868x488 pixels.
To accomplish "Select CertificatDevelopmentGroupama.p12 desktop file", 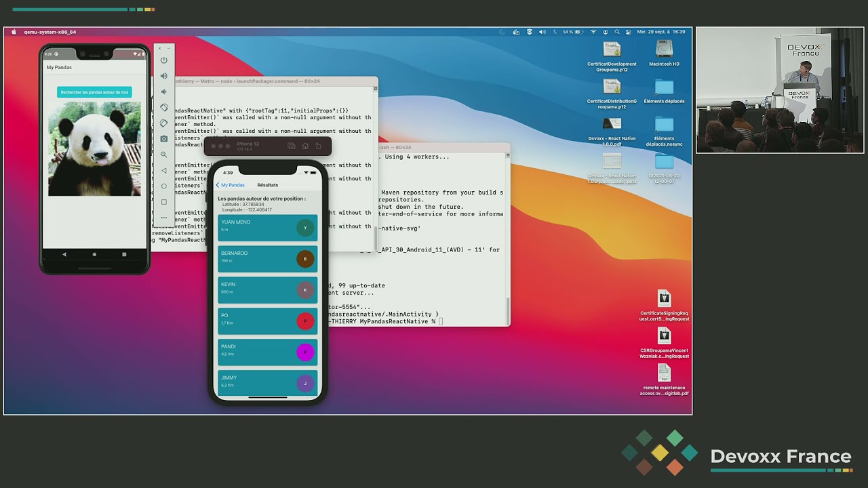I will click(x=612, y=57).
